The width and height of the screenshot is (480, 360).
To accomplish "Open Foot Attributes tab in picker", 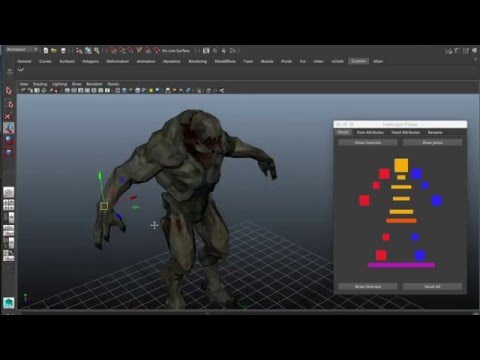I will point(370,132).
